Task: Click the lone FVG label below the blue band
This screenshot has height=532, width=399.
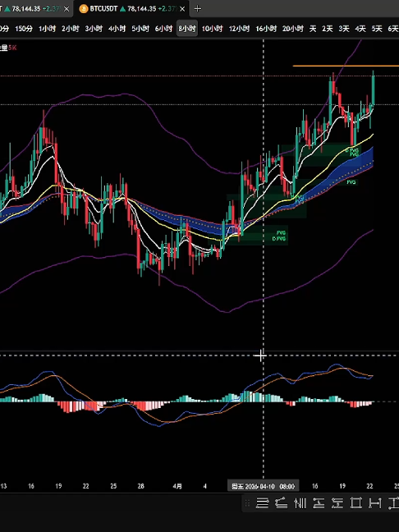Action: tap(351, 182)
